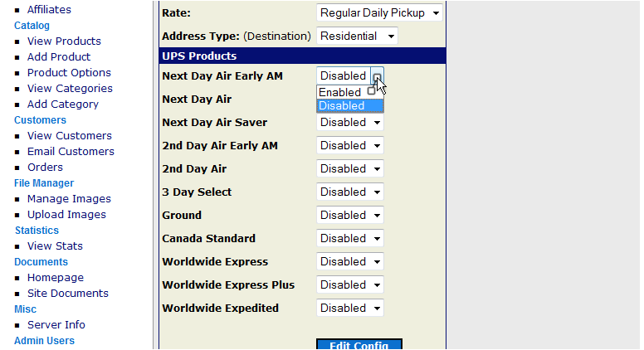Open the Orders link

45,168
